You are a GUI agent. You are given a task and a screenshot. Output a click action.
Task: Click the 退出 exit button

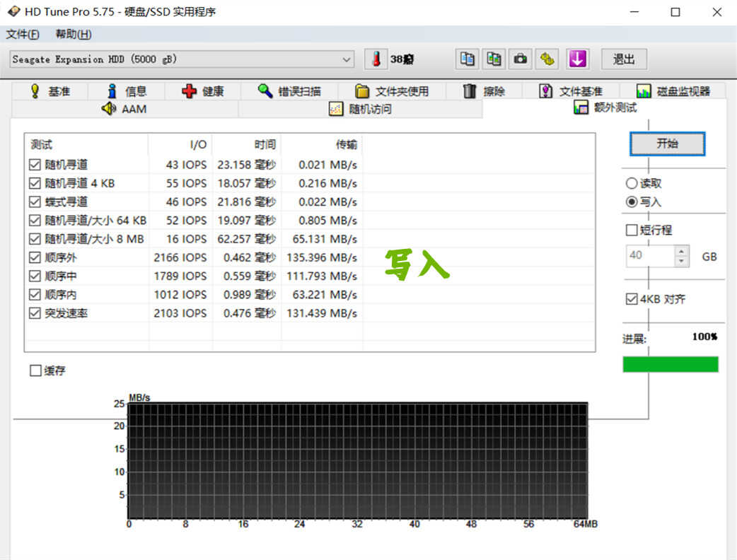pos(625,59)
